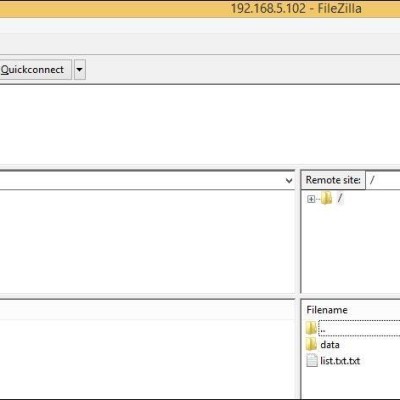This screenshot has height=400, width=400.
Task: Expand the root "/" node plus box
Action: pyautogui.click(x=311, y=199)
